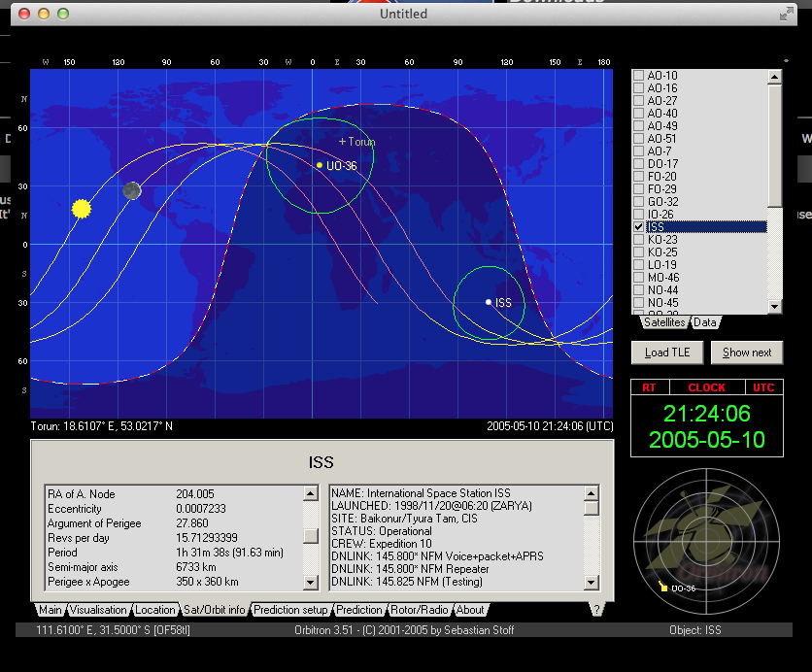Click the UO-36 satellite dot on the map
Viewport: 812px width, 672px height.
(320, 165)
